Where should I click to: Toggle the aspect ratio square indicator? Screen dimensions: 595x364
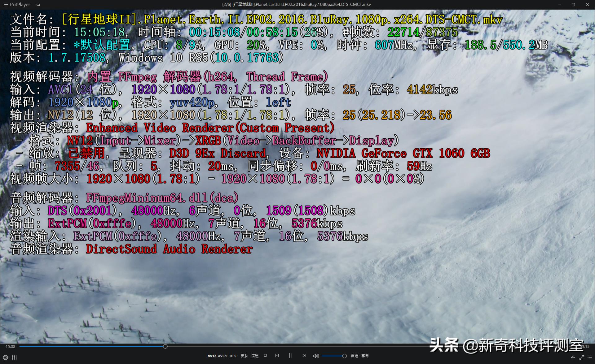pyautogui.click(x=265, y=356)
